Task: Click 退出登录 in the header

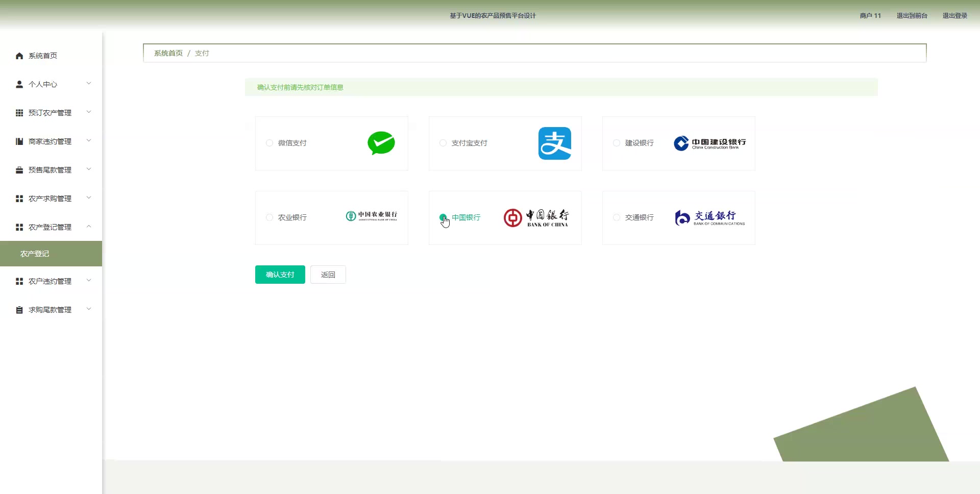Action: (955, 16)
